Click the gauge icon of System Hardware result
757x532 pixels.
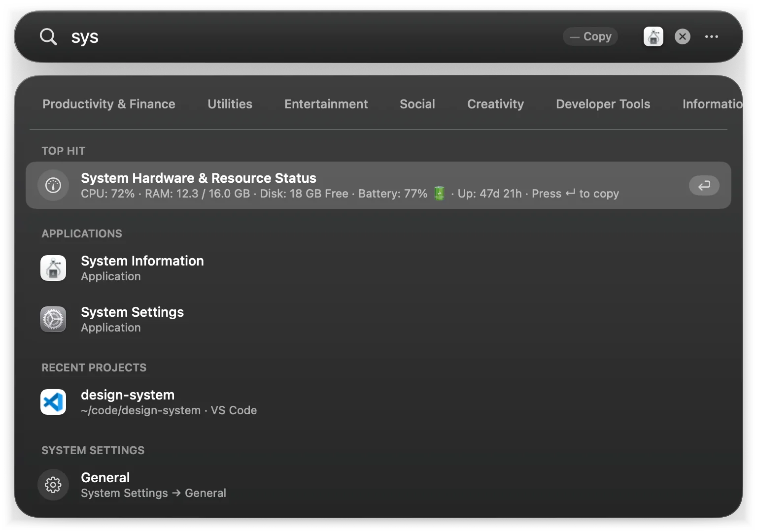pos(53,185)
